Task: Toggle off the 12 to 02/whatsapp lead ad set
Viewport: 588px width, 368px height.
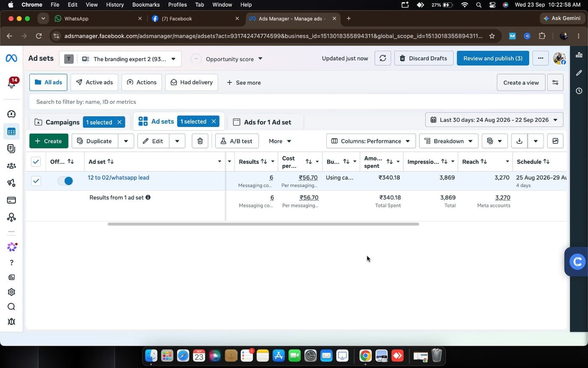Action: (65, 181)
